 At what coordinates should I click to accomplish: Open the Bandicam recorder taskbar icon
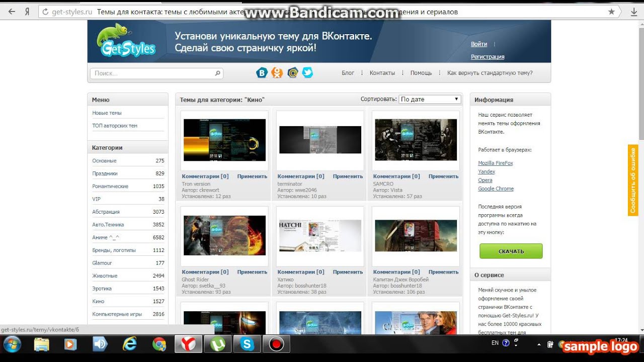tap(276, 344)
